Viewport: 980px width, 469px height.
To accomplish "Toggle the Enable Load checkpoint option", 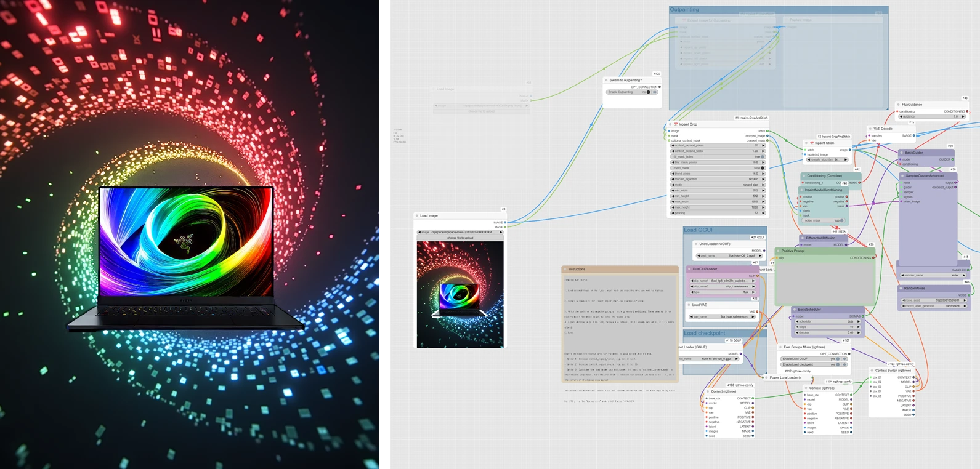I will (x=837, y=364).
